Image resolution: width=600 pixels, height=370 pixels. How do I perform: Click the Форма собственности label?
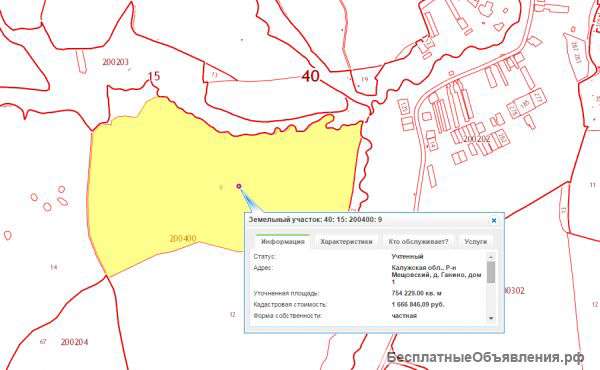click(x=288, y=316)
